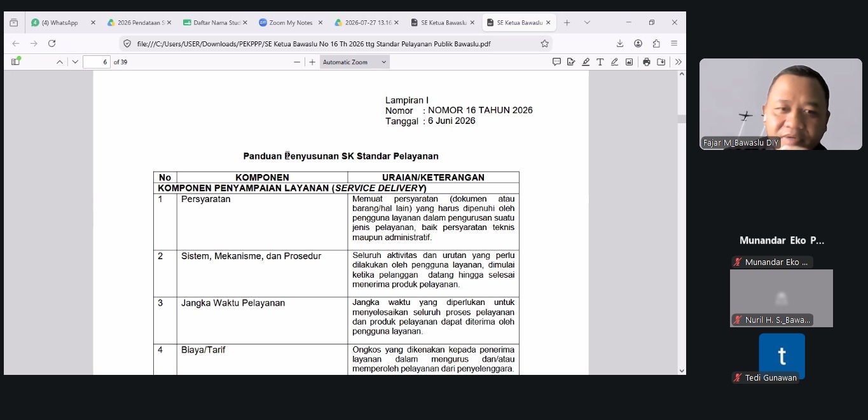Open the PDF viewer tools menu
Screen dimensions: 868x420
click(679, 62)
